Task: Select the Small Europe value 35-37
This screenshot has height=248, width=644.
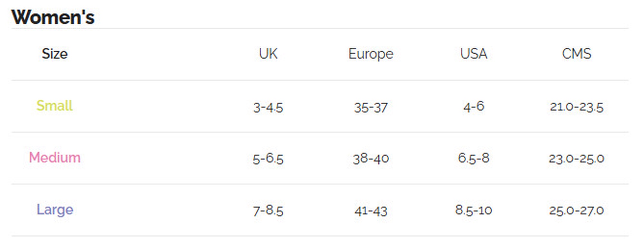Action: tap(371, 107)
